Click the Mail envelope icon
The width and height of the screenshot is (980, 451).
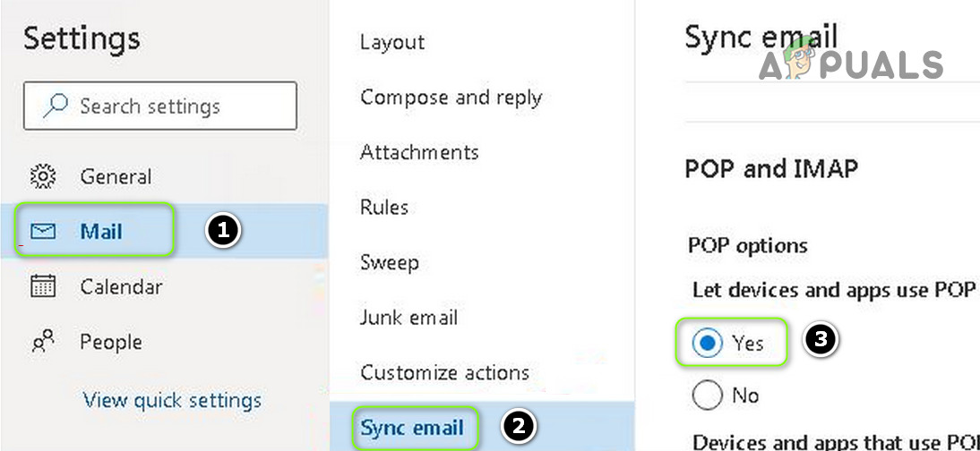pyautogui.click(x=43, y=232)
